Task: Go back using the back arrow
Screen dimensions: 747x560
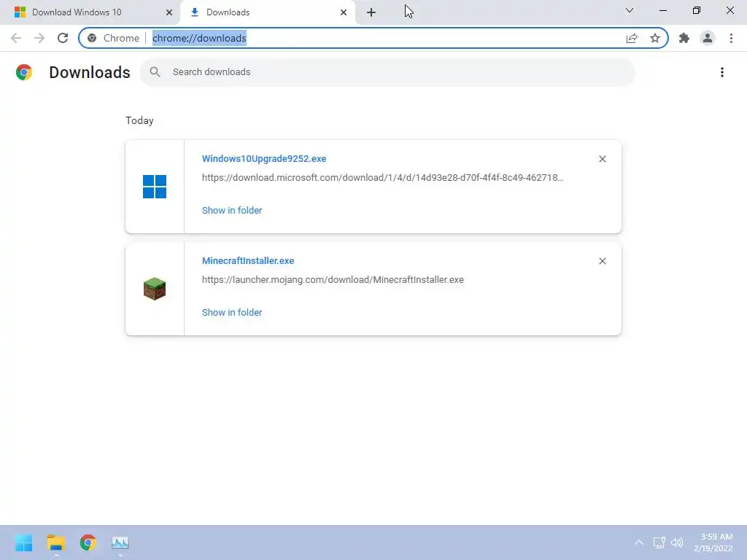Action: [x=16, y=38]
